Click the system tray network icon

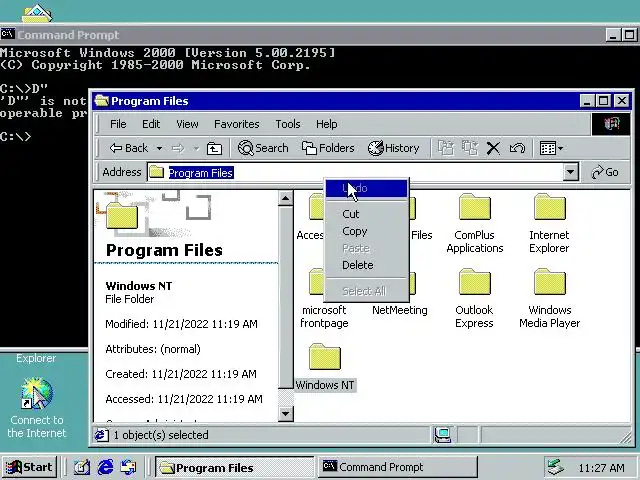tap(556, 467)
